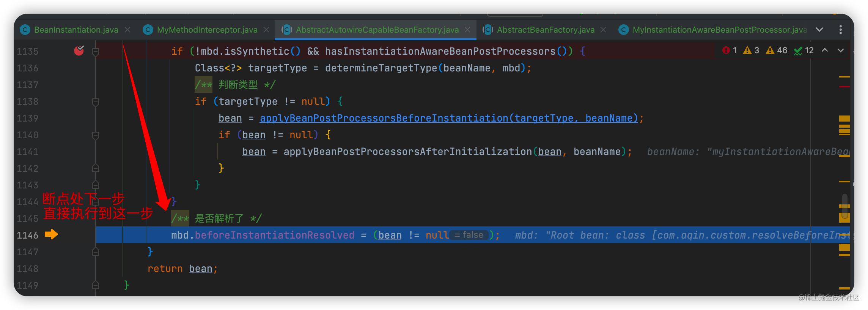
Task: Click class icon on AbstractBeanFactory.java tab
Action: [488, 30]
